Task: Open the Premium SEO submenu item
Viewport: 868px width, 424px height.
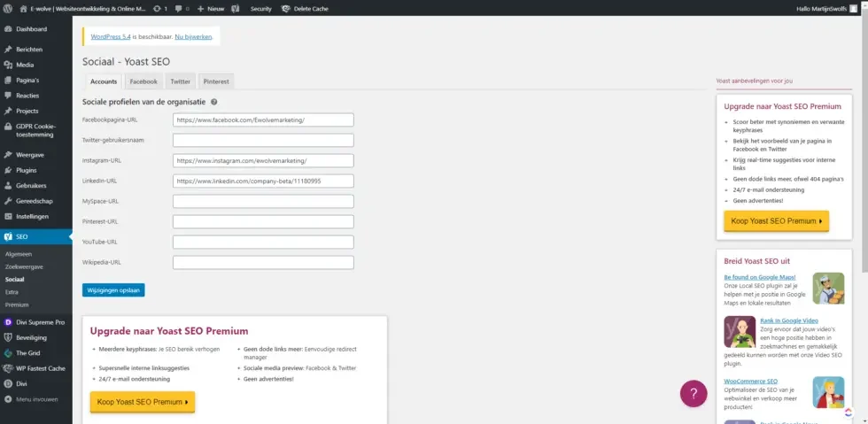Action: [17, 305]
